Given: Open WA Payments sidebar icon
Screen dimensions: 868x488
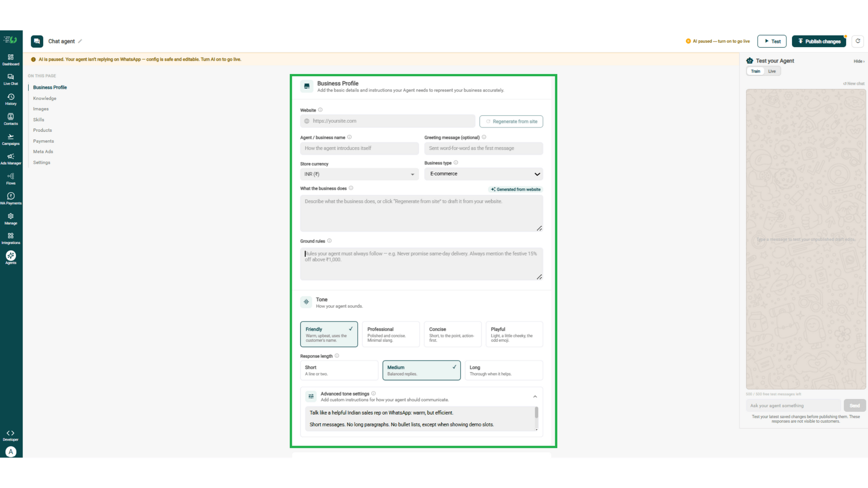Looking at the screenshot, I should tap(11, 199).
